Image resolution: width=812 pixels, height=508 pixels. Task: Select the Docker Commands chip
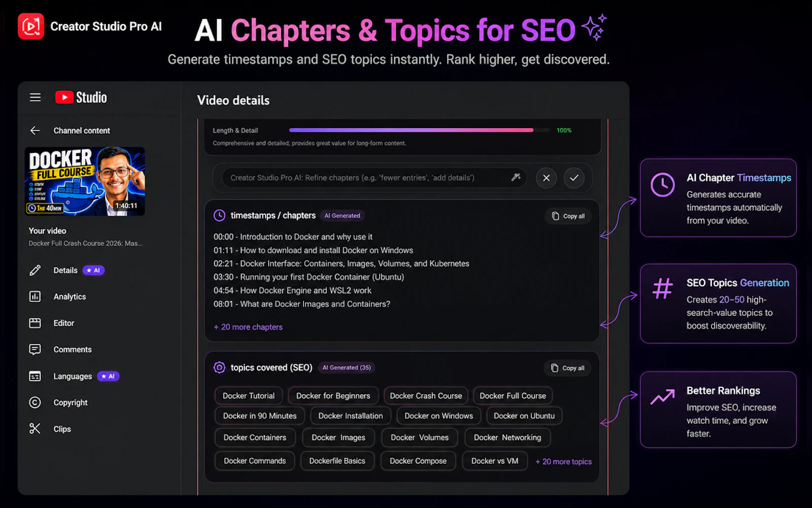tap(255, 461)
